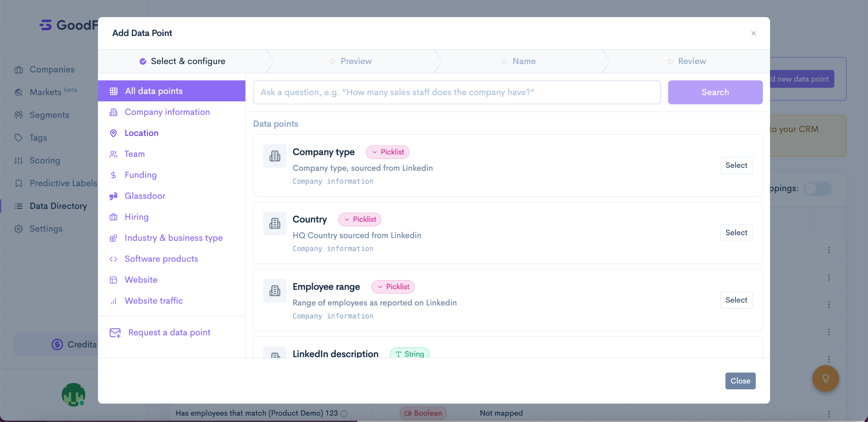Click the Glassdoor category icon

(113, 196)
